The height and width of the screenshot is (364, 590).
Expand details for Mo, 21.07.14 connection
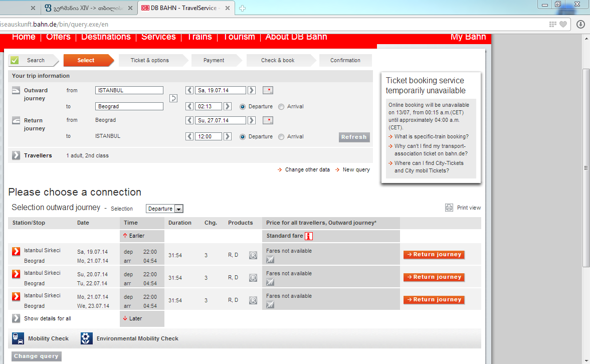click(x=16, y=297)
